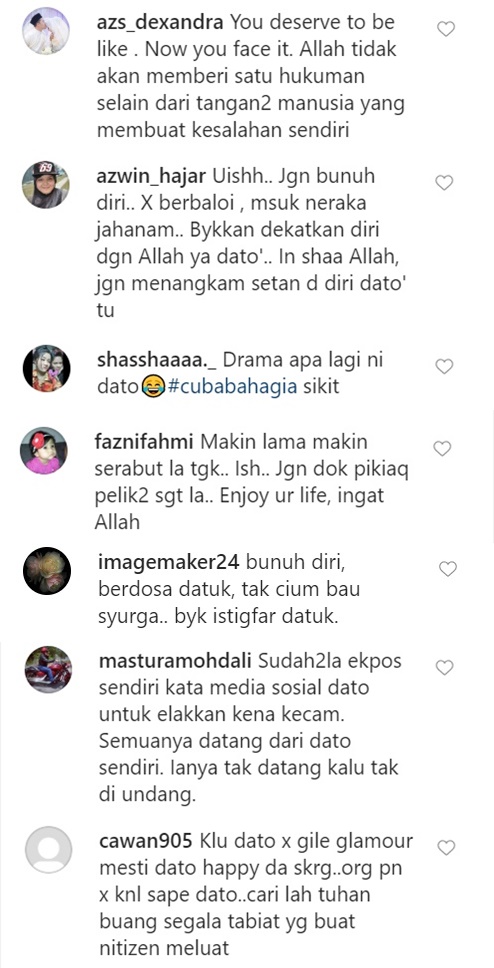Like masturamohdali's comment
This screenshot has width=494, height=968.
coord(445,667)
